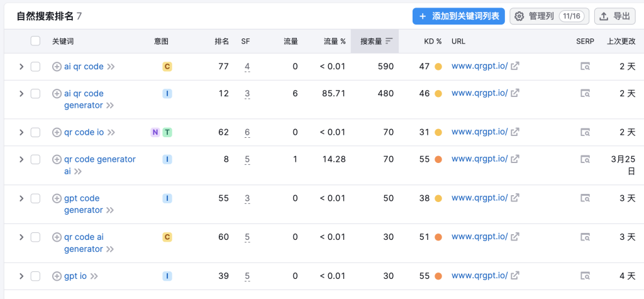Click the SERP preview icon for "ai qr code"
This screenshot has height=299, width=644.
pos(585,67)
